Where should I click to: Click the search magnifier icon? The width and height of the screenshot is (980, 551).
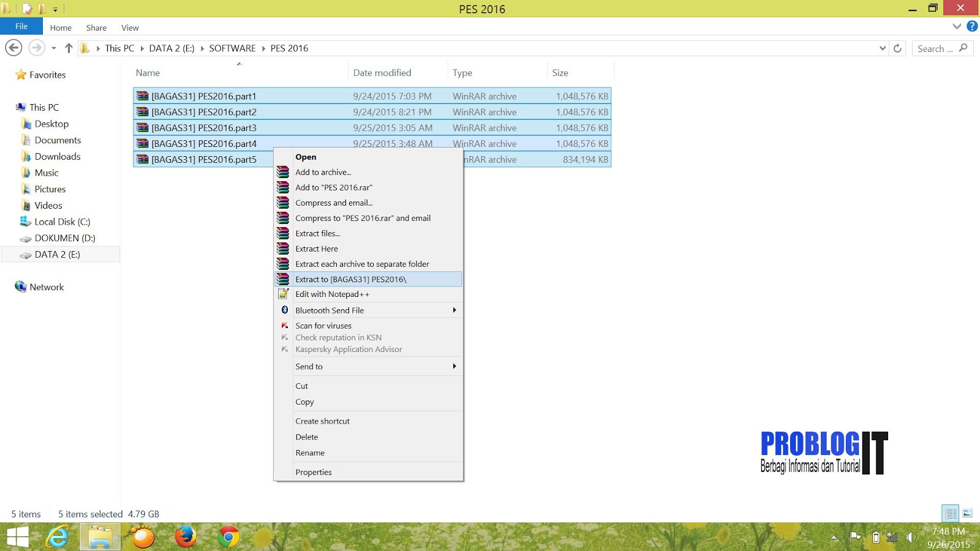pyautogui.click(x=963, y=48)
